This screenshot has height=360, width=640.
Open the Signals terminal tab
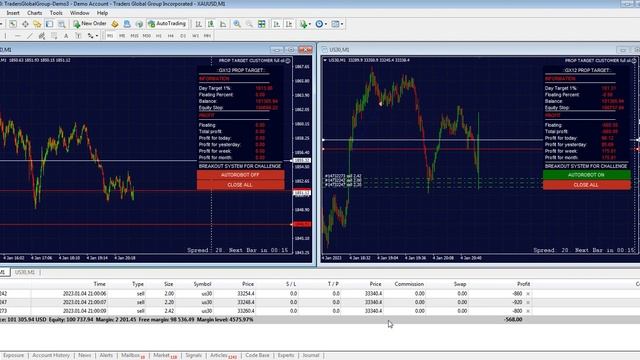coord(193,356)
